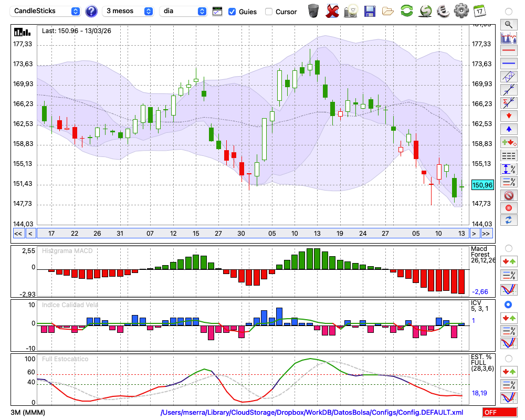Click the '>>' scroll to end button
This screenshot has width=525, height=420.
click(x=487, y=233)
